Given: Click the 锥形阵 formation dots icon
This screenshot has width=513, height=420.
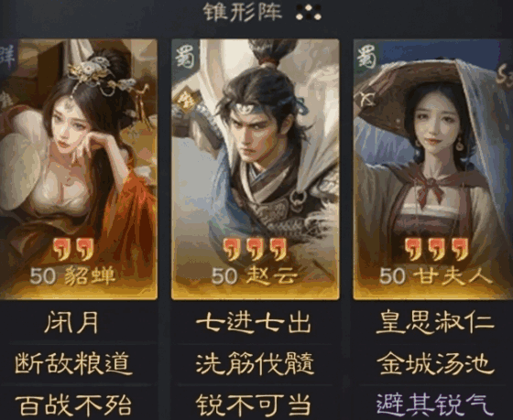Looking at the screenshot, I should pyautogui.click(x=309, y=12).
